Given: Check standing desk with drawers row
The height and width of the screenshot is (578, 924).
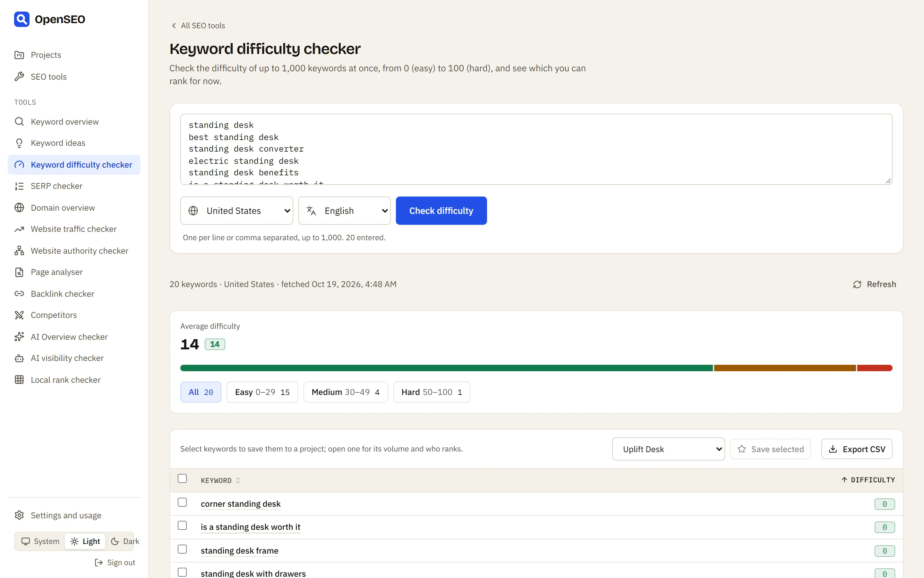Looking at the screenshot, I should click(182, 572).
